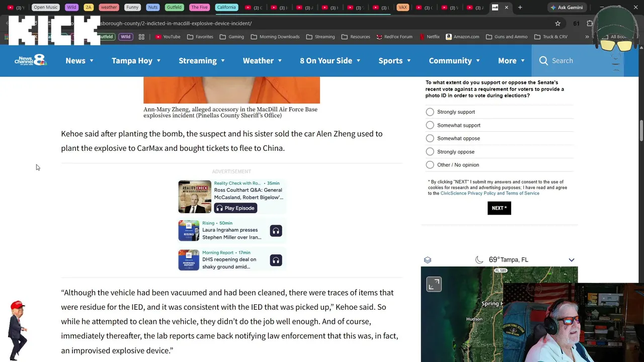
Task: Open the Gaming bookmark folder
Action: coord(232,37)
